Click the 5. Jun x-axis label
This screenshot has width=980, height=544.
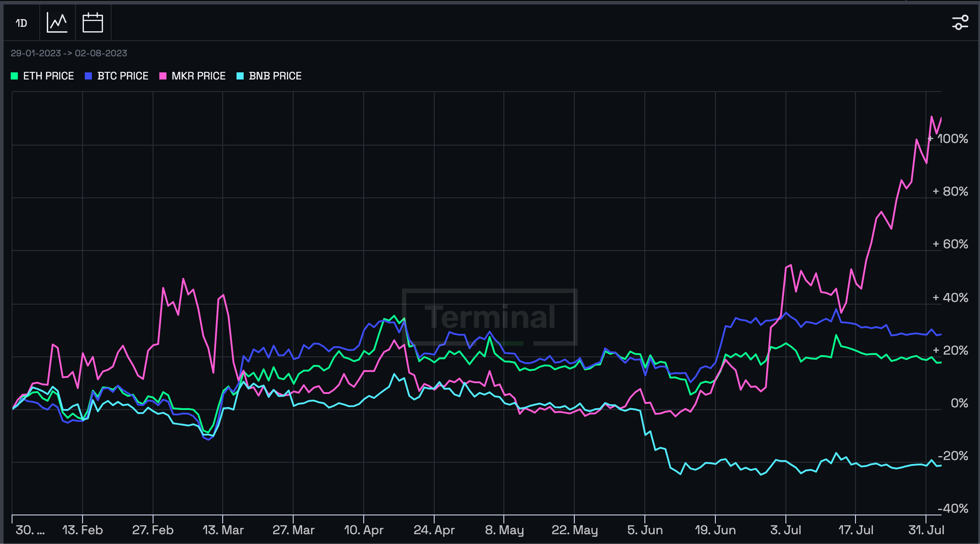(645, 530)
